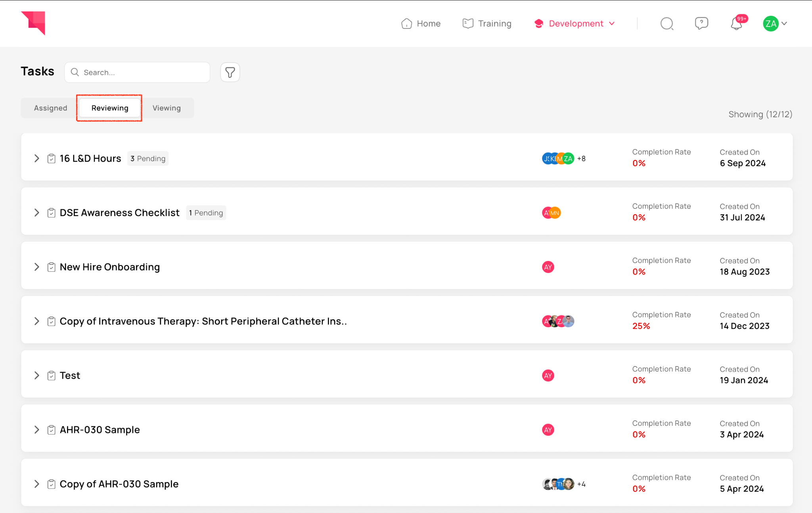Click the AY avatar on New Hire Onboarding
The image size is (812, 513).
click(x=548, y=267)
